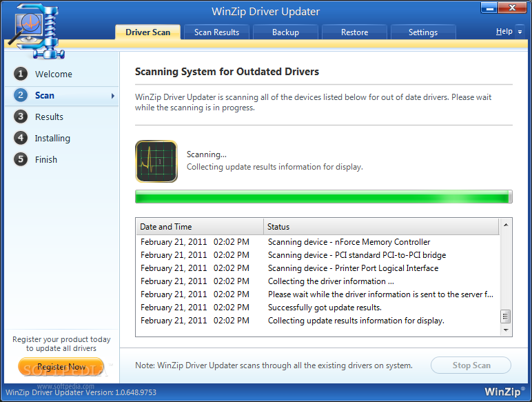The height and width of the screenshot is (402, 532).
Task: Click the WinZip Driver Updater logo icon
Action: (36, 31)
